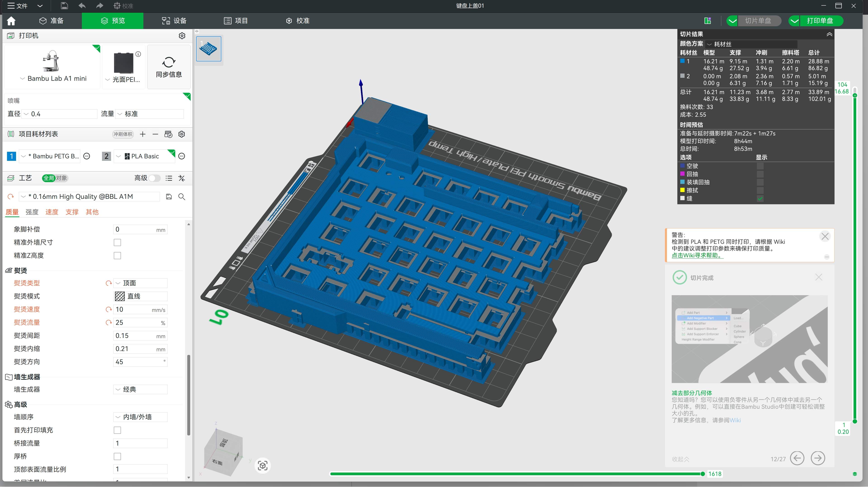Switch process scope to Objects
The image size is (868, 487).
pos(61,178)
